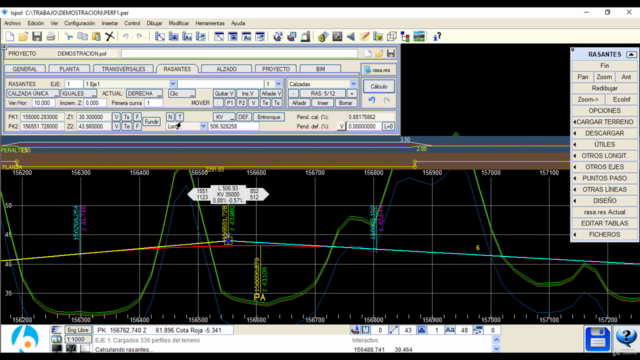The image size is (640, 360).
Task: Click the EDITAR TABLAS button
Action: coord(604,223)
